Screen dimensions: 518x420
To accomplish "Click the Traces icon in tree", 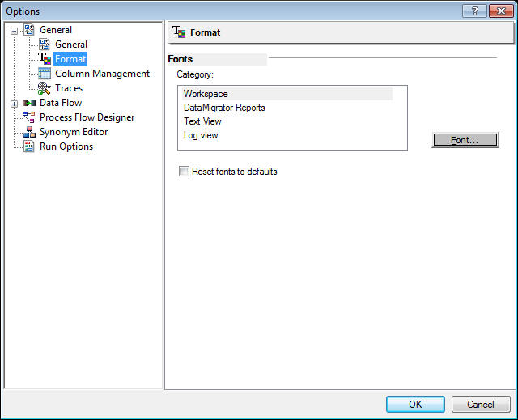I will 45,88.
